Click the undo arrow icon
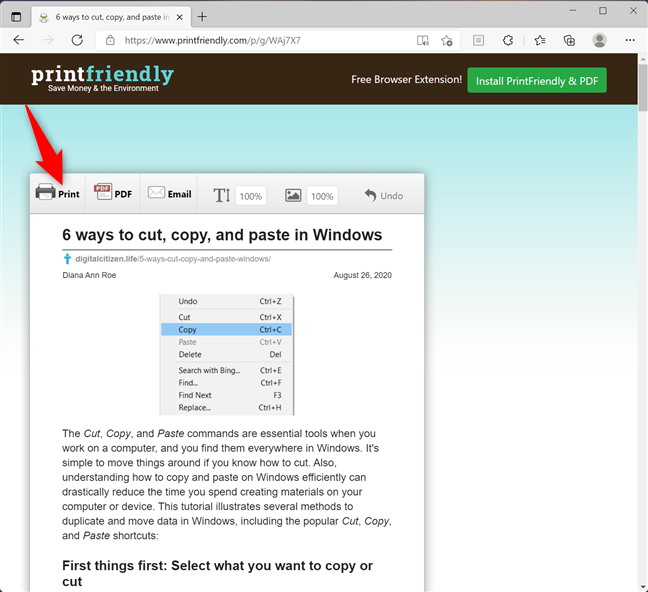This screenshot has width=648, height=592. click(x=370, y=195)
